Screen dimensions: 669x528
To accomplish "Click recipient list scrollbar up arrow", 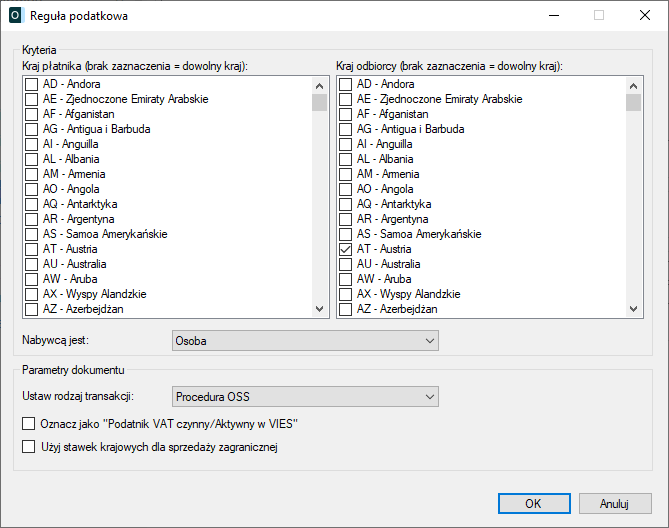I will 633,84.
